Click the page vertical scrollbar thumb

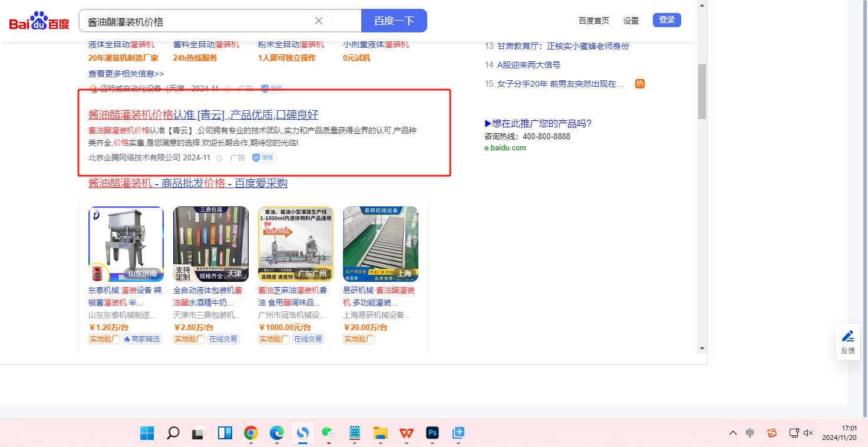pos(702,91)
